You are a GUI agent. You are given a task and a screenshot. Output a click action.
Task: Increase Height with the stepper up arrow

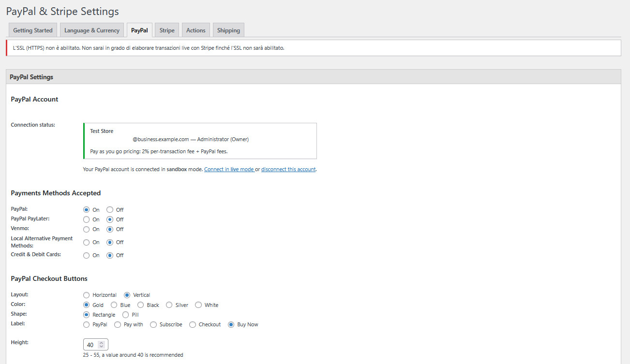point(102,342)
